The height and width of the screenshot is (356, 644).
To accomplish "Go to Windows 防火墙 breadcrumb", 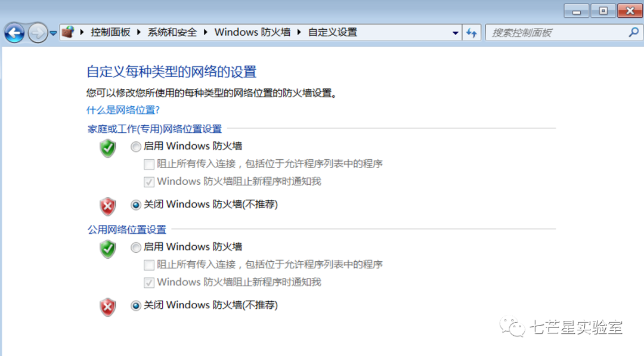I will 252,32.
